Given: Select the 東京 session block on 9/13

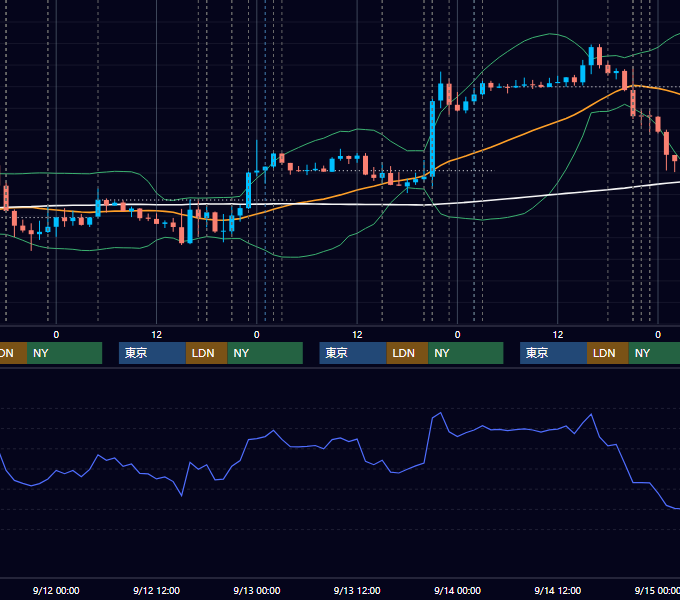Looking at the screenshot, I should (x=353, y=353).
